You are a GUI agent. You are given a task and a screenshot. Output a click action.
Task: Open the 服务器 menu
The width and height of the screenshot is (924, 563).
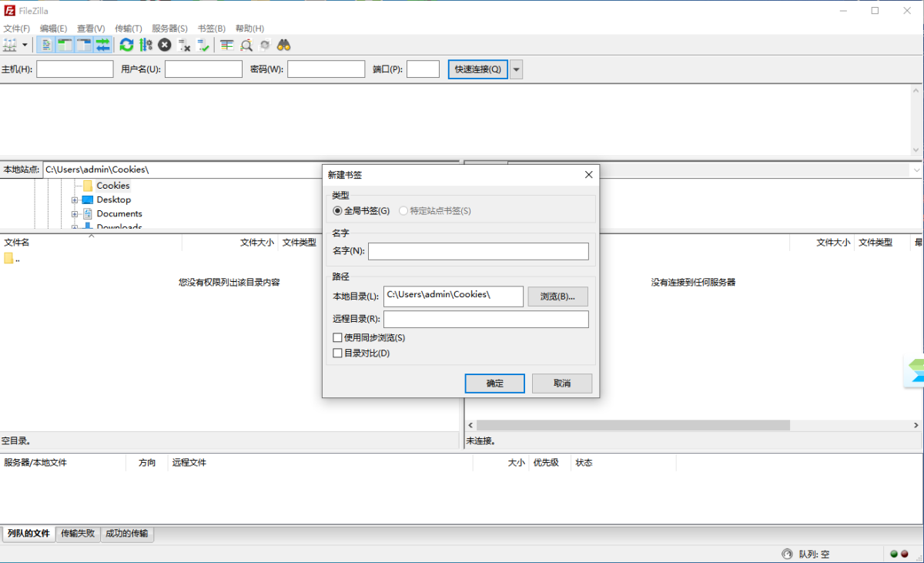click(x=170, y=28)
